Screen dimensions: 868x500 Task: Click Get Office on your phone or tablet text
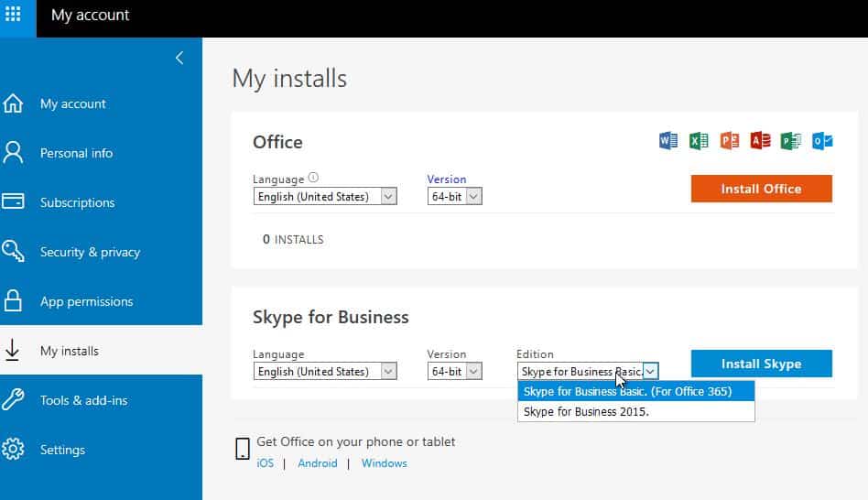pyautogui.click(x=355, y=442)
